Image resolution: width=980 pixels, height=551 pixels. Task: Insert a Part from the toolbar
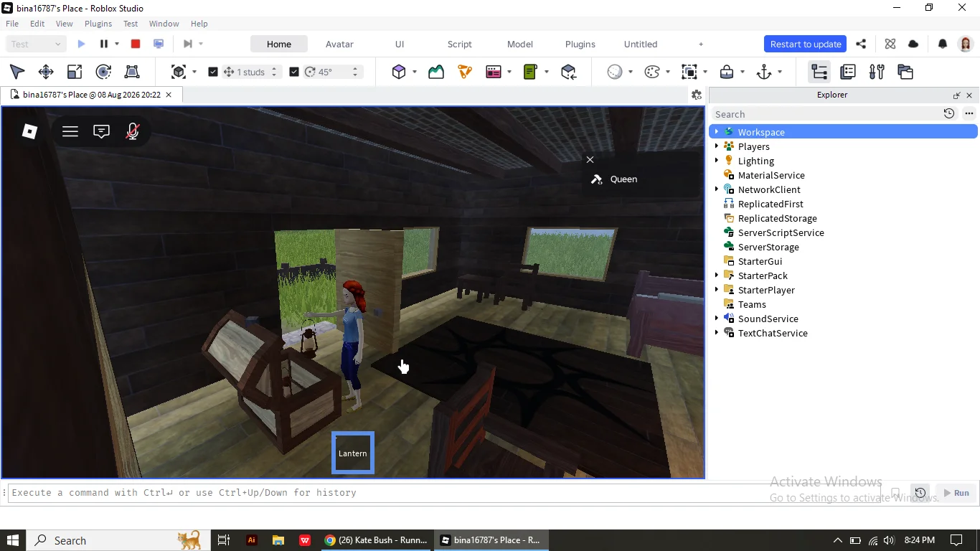click(x=399, y=72)
